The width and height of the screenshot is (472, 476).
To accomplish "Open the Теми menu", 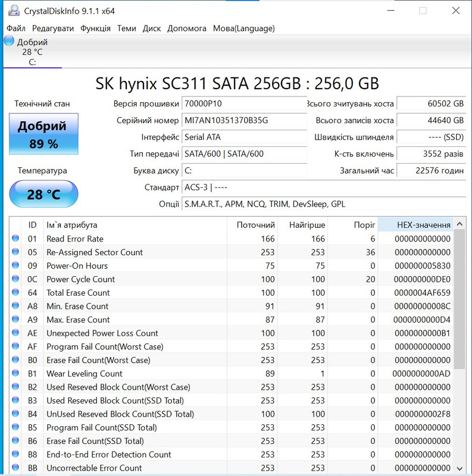I will pos(127,28).
